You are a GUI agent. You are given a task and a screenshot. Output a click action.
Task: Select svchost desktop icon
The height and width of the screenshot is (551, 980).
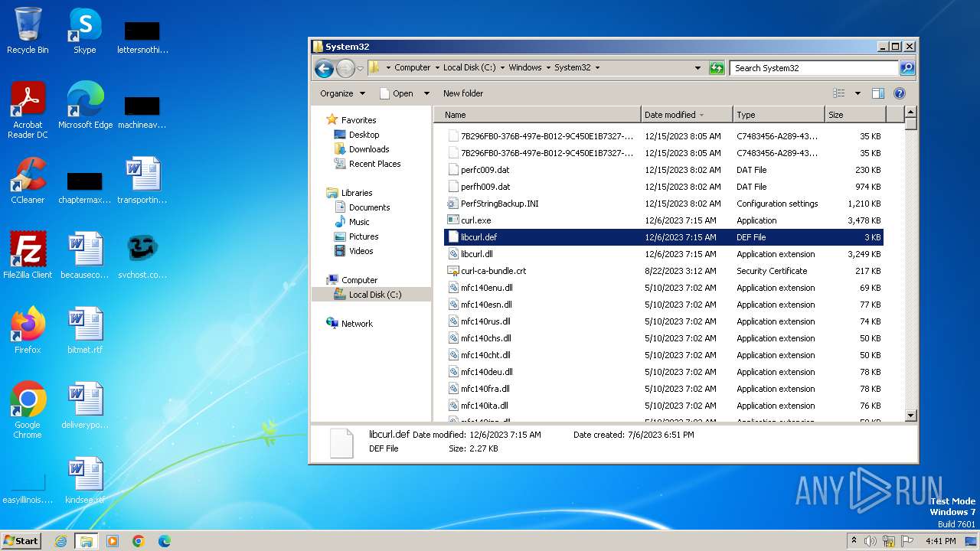click(x=142, y=256)
